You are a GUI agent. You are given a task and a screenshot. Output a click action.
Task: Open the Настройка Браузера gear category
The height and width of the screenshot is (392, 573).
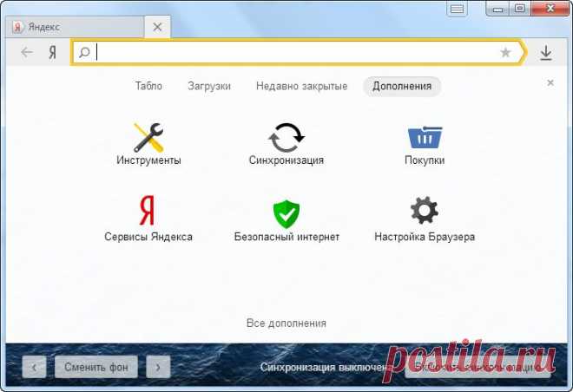(425, 219)
